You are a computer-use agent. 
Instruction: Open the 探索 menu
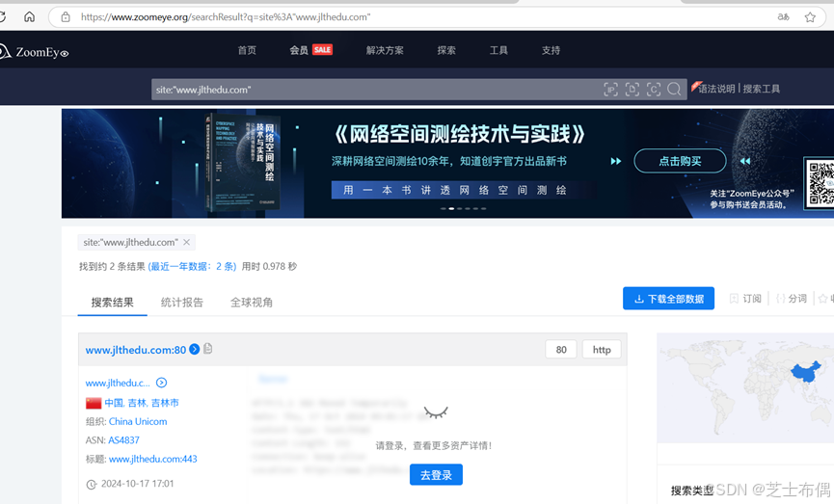(446, 50)
